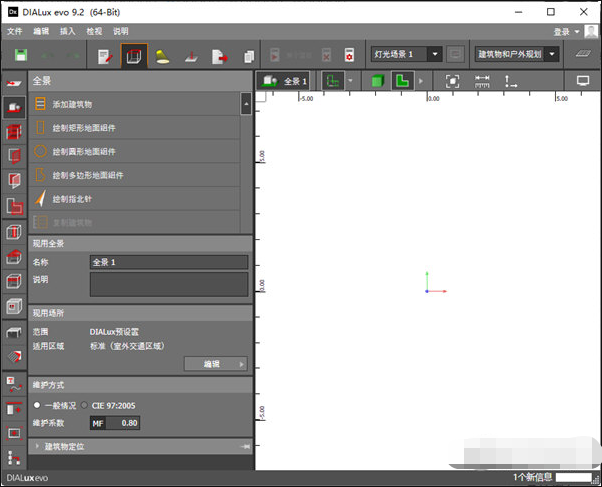The image size is (602, 487).
Task: Click the green save icon in toolbar
Action: pos(21,55)
